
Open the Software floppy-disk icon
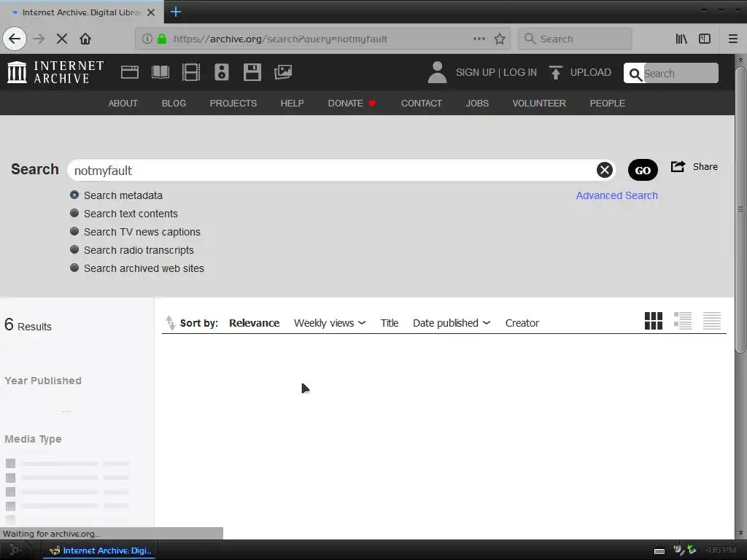pyautogui.click(x=252, y=72)
